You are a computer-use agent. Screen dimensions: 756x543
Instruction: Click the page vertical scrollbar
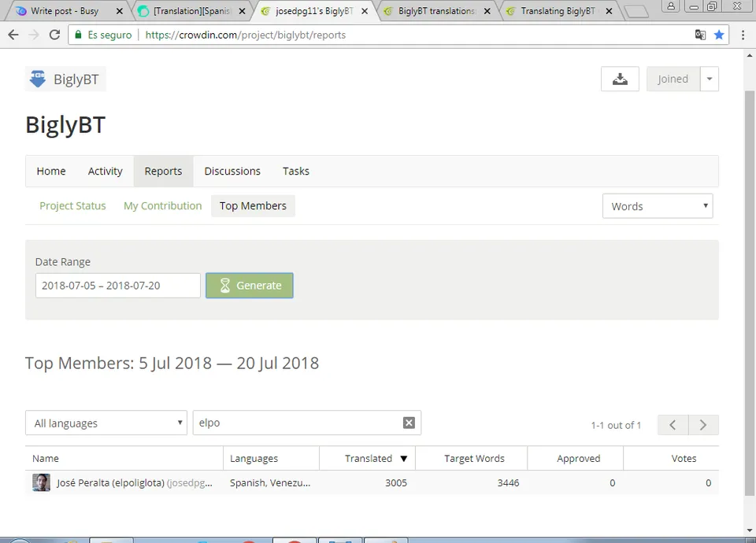[x=749, y=293]
